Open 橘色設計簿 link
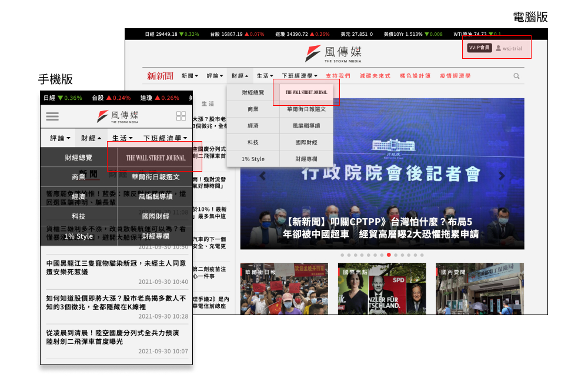Screen dimensions: 588x388 coord(415,76)
